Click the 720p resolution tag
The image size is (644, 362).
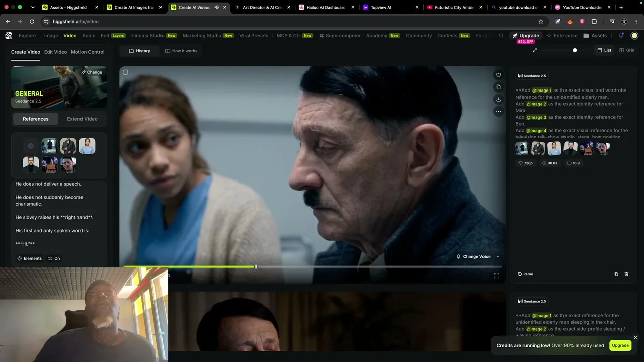(x=526, y=163)
